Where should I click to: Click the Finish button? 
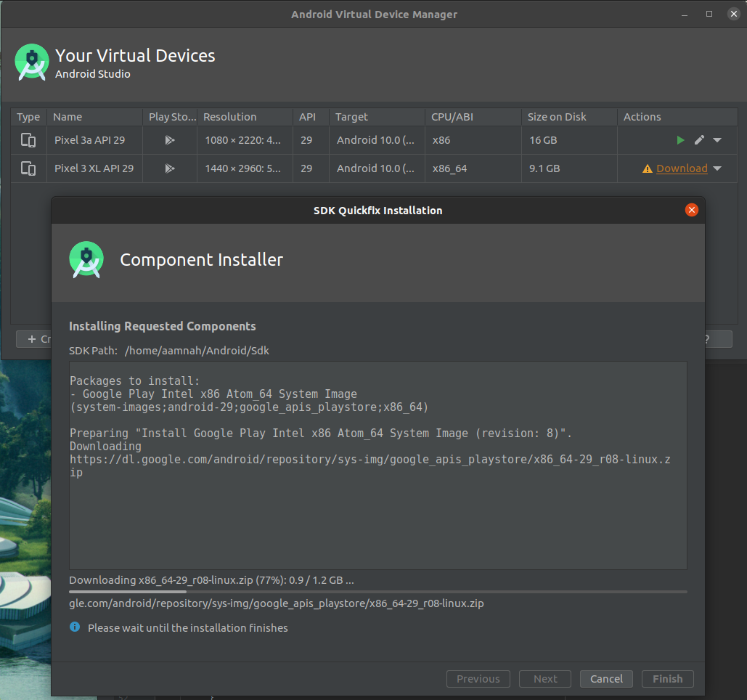click(x=667, y=678)
